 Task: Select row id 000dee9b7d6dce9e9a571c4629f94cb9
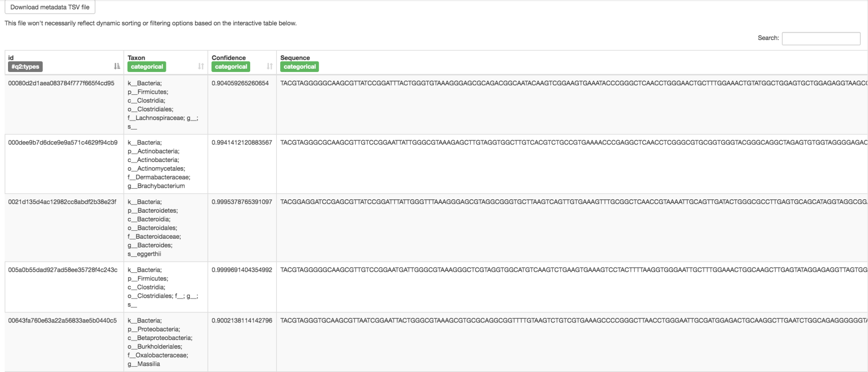coord(62,142)
